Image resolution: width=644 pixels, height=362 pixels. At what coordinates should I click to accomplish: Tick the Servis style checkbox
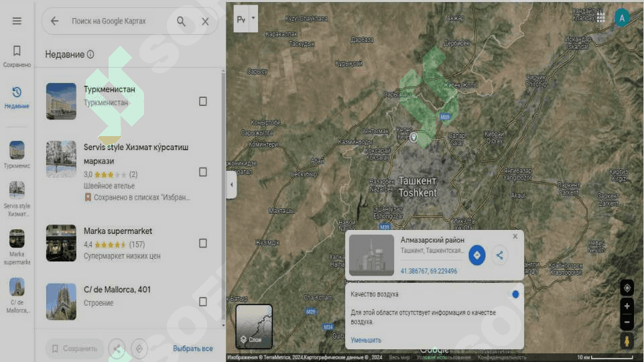pyautogui.click(x=203, y=172)
